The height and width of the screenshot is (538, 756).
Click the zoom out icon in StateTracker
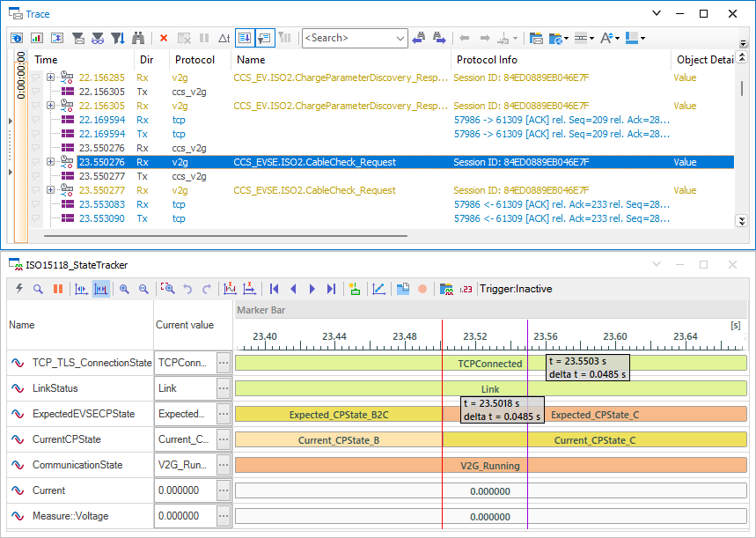(x=143, y=289)
